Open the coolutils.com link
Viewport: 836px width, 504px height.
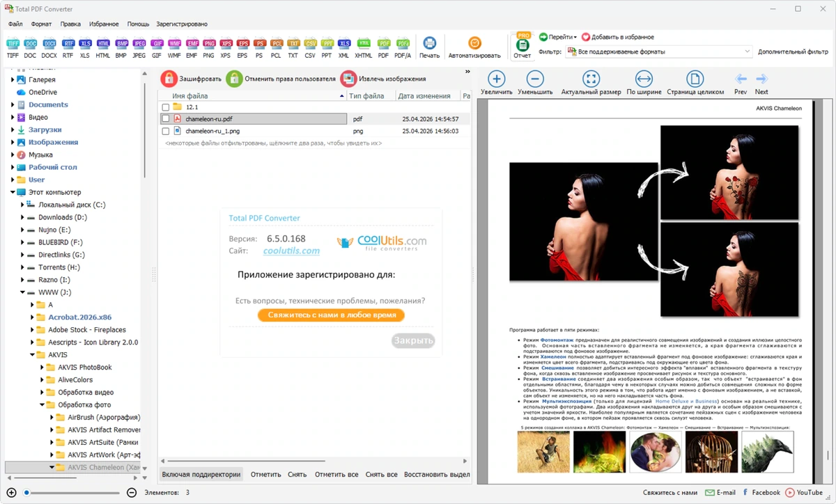point(291,251)
